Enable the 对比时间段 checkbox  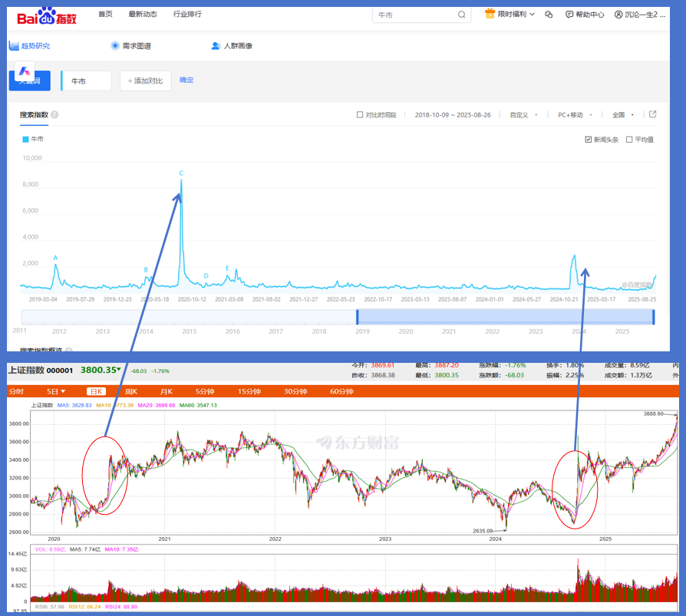click(x=360, y=114)
